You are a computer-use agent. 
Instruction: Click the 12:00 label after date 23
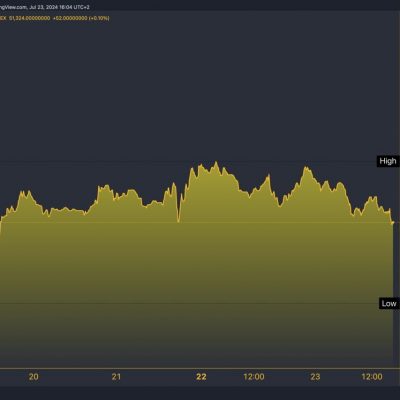point(372,377)
